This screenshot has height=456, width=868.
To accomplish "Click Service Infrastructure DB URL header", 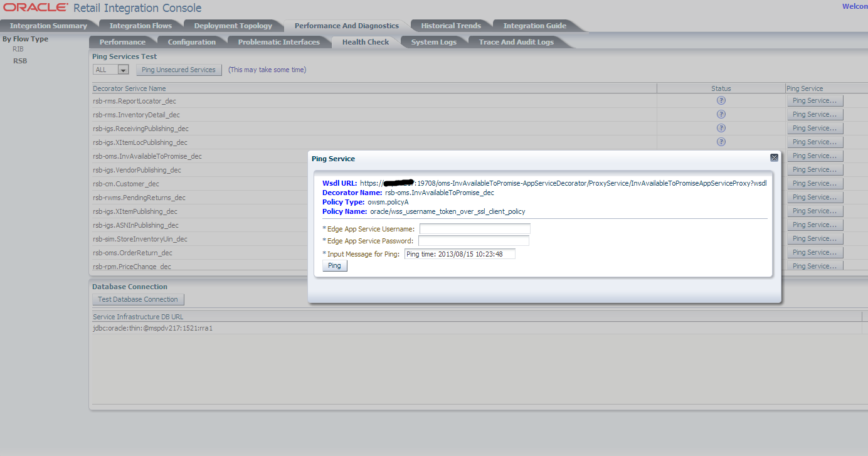I will 138,317.
